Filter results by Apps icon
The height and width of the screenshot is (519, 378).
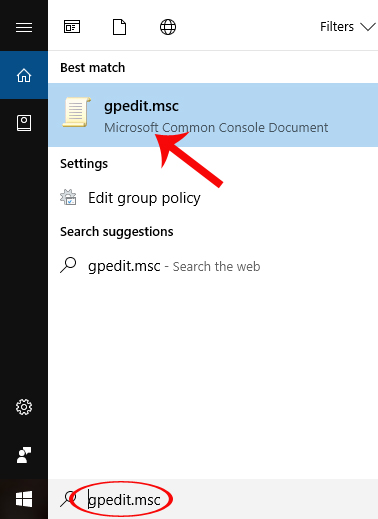click(x=72, y=27)
